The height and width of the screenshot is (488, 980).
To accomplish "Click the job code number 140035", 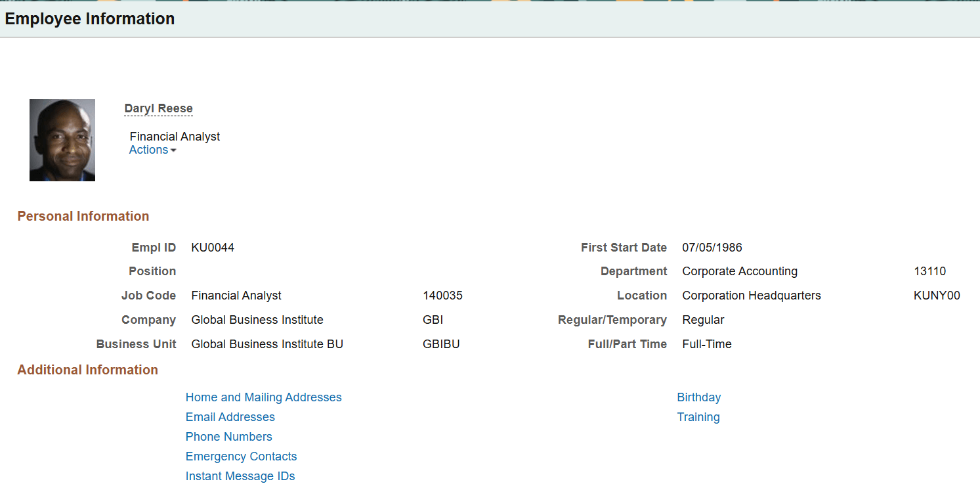I will [442, 296].
